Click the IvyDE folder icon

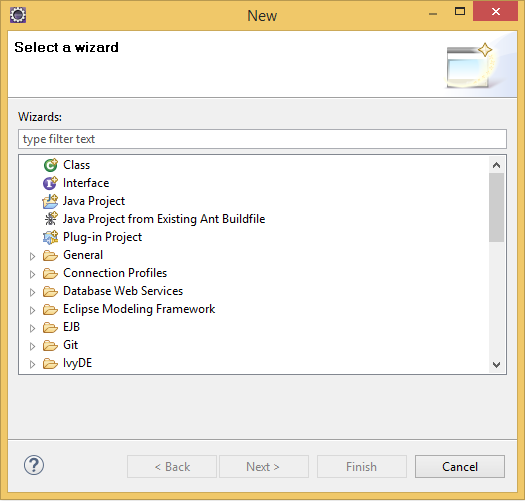(x=50, y=364)
